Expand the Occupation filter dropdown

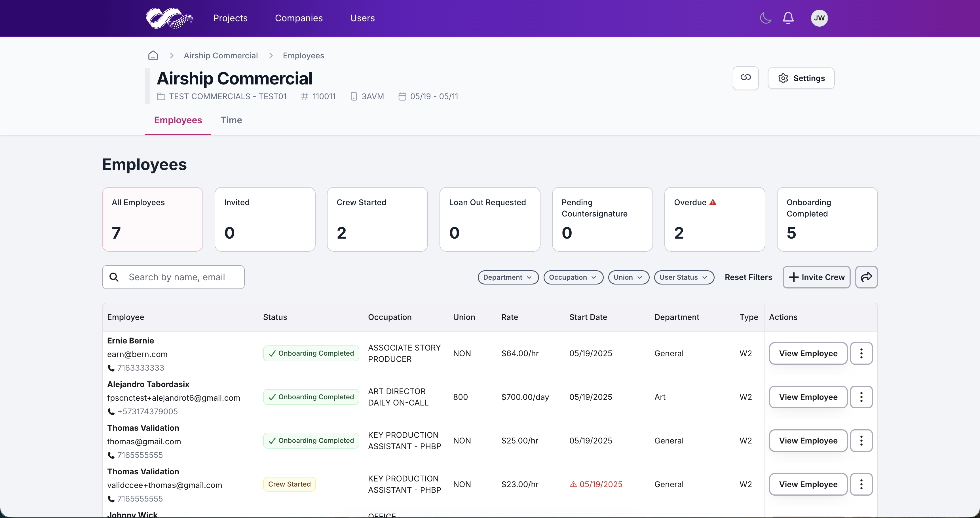[573, 277]
